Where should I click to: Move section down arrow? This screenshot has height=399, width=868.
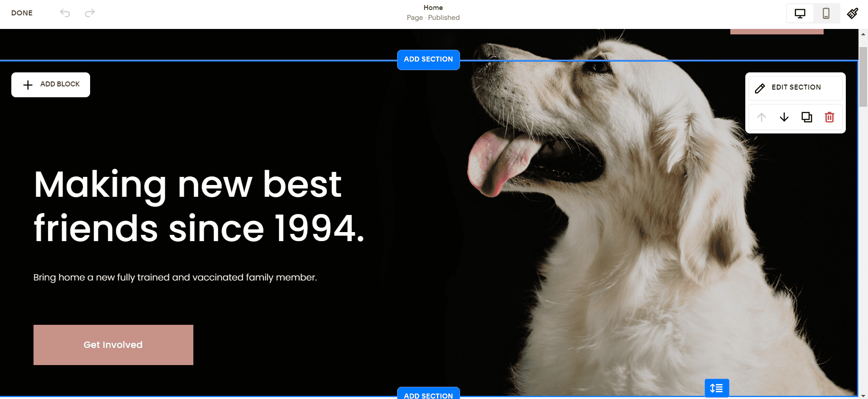(784, 118)
